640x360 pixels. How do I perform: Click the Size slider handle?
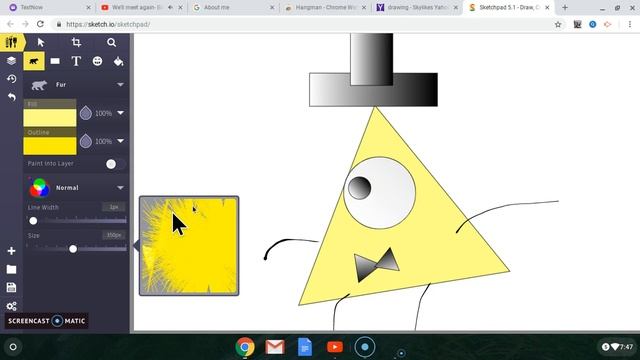tap(73, 249)
